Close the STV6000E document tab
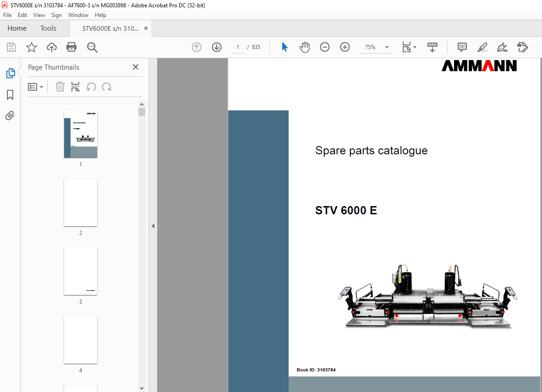Screen dimensions: 542x392 146,28
